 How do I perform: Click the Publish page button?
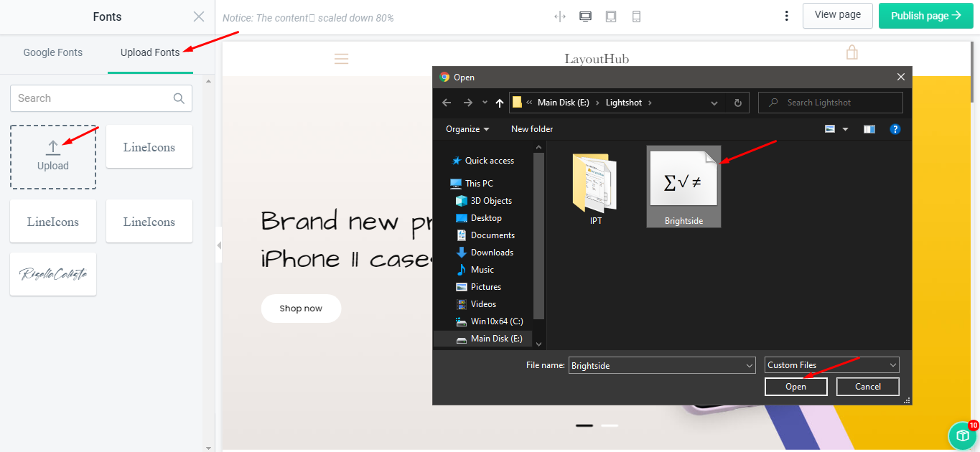(x=926, y=16)
